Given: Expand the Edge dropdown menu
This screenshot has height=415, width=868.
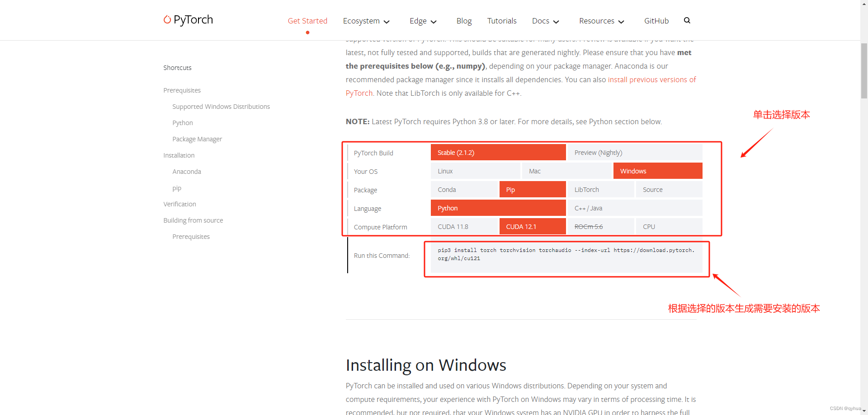Looking at the screenshot, I should pyautogui.click(x=423, y=21).
